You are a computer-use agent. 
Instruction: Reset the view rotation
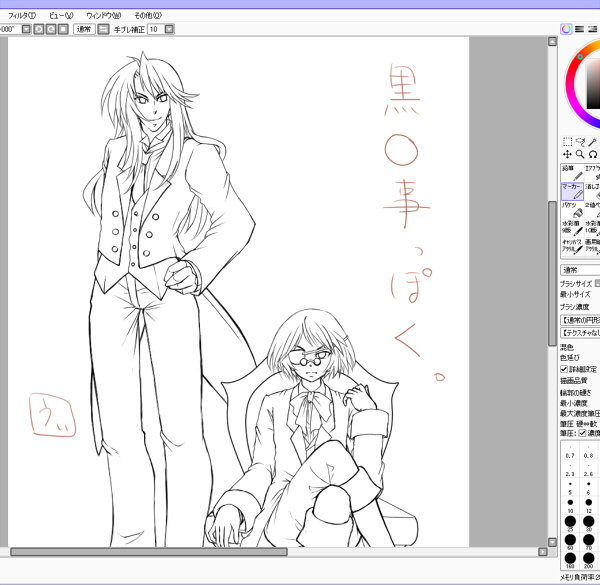pyautogui.click(x=64, y=29)
